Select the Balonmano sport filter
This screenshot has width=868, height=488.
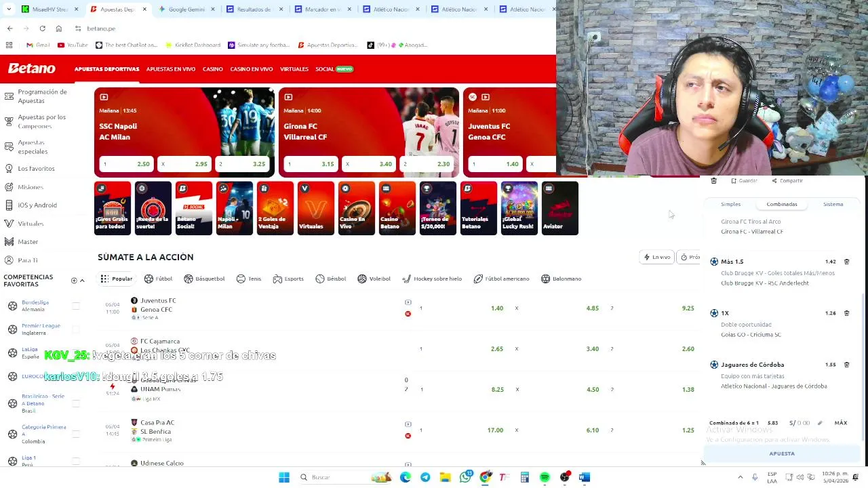coord(561,279)
